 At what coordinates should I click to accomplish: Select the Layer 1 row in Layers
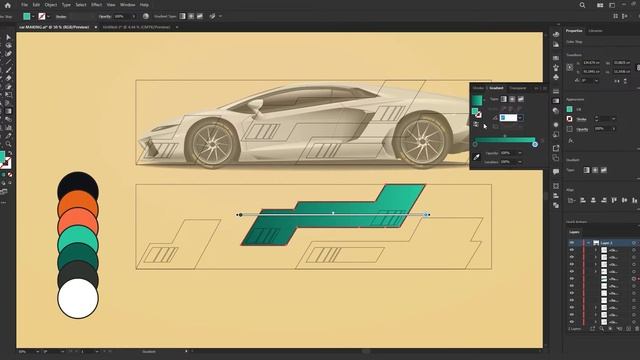coord(604,242)
